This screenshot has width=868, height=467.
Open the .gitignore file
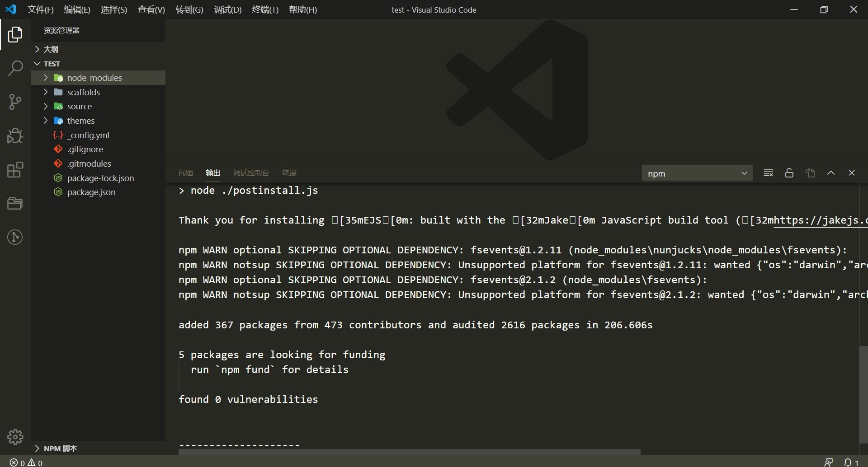(98, 149)
